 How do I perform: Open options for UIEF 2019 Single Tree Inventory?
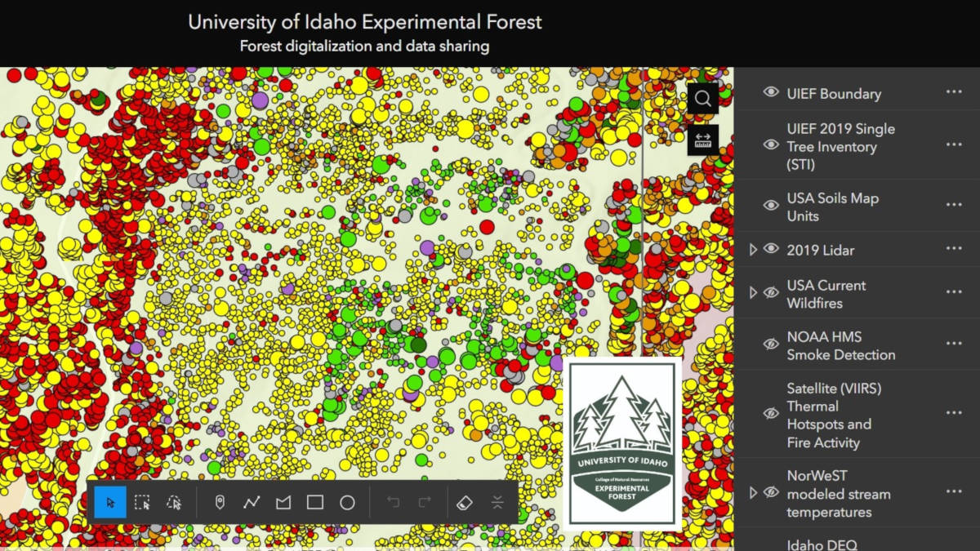point(954,145)
